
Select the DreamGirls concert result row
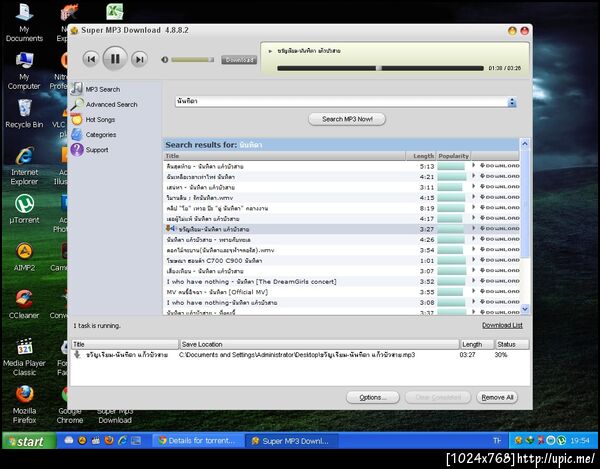pyautogui.click(x=341, y=282)
